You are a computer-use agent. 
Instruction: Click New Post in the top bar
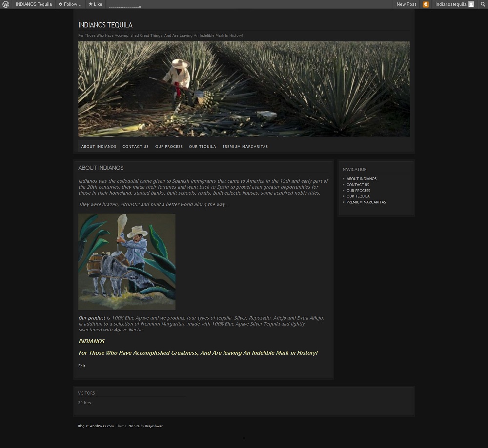tap(406, 4)
